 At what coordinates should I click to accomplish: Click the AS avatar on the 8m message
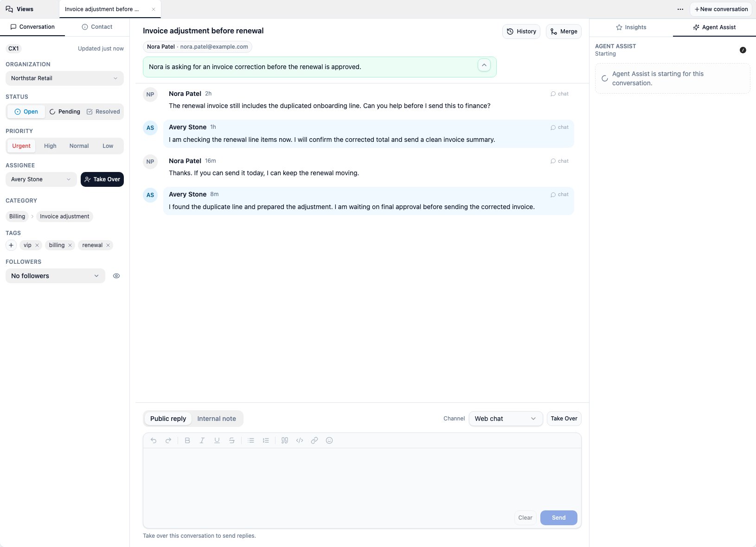pos(150,195)
